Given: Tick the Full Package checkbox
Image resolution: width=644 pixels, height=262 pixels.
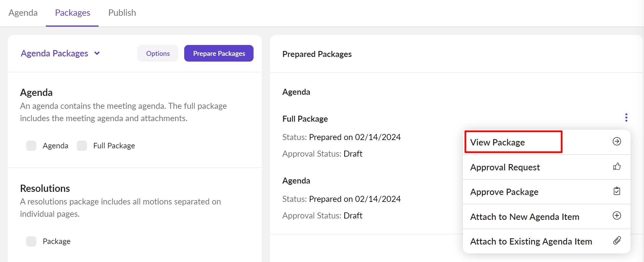Looking at the screenshot, I should pyautogui.click(x=82, y=146).
